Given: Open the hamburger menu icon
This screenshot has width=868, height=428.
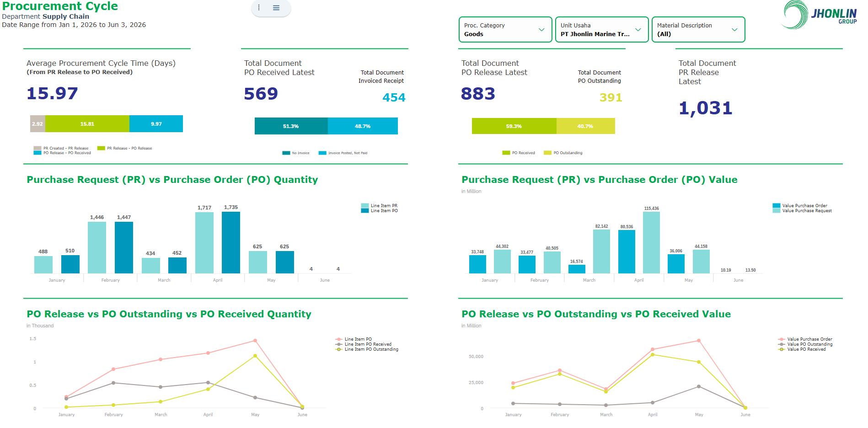Looking at the screenshot, I should coord(276,7).
